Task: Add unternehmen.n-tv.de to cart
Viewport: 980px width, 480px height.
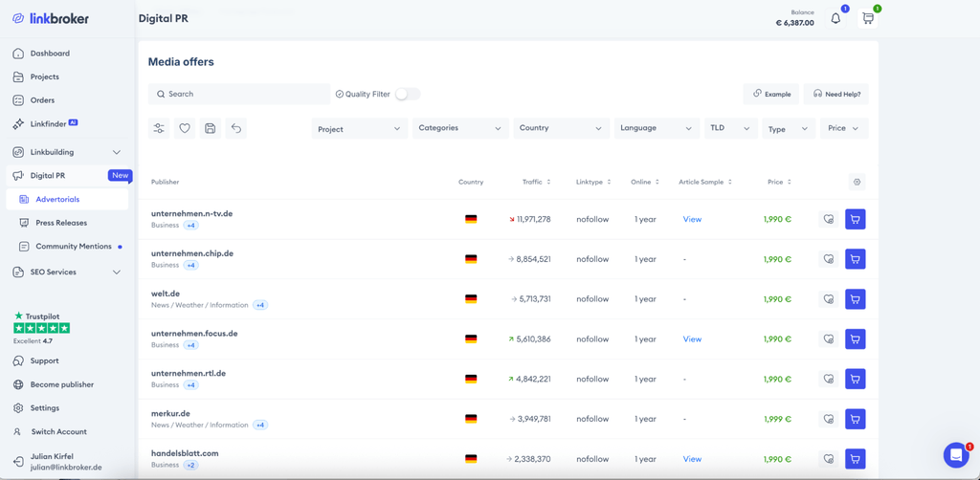Action: click(x=855, y=219)
